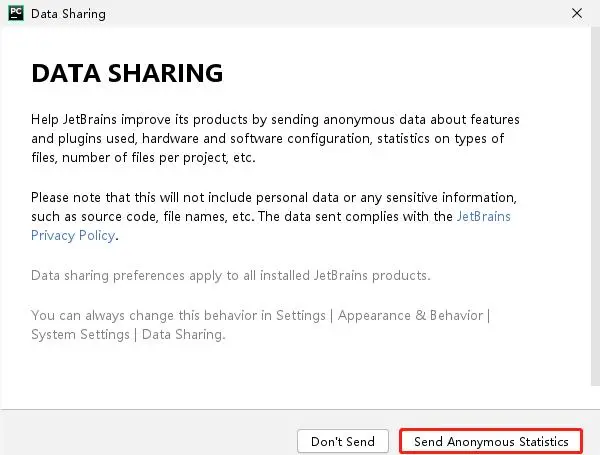
Task: Click blank white space below the hint text
Action: coord(295,377)
